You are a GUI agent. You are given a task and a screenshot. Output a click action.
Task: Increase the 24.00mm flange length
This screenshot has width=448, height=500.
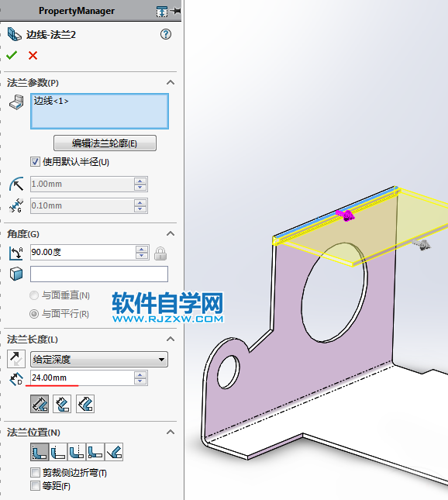point(140,374)
